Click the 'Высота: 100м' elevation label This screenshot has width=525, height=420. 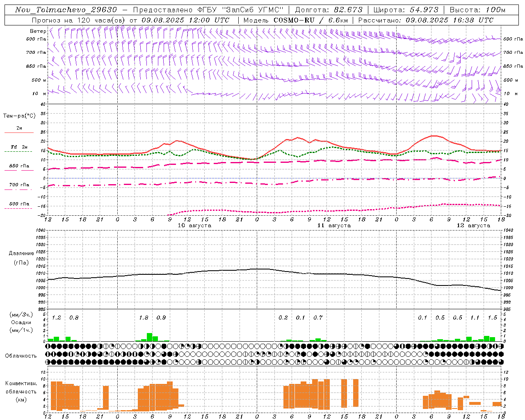tap(477, 10)
